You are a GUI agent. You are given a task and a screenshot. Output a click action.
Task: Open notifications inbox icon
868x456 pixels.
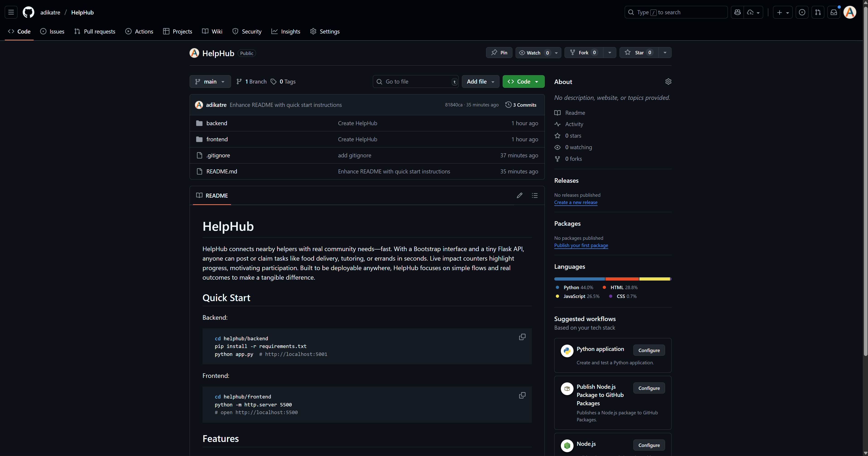tap(834, 12)
